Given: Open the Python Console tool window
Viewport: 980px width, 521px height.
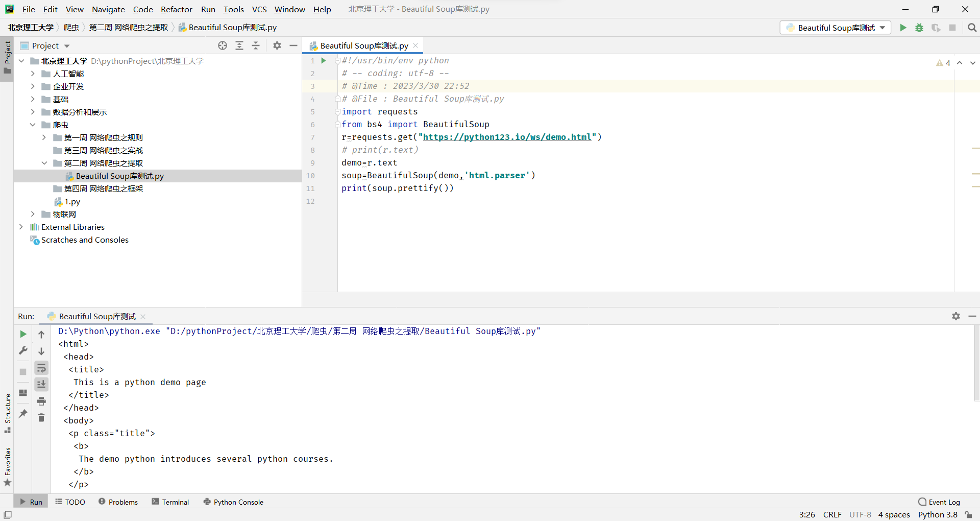Looking at the screenshot, I should click(x=233, y=502).
